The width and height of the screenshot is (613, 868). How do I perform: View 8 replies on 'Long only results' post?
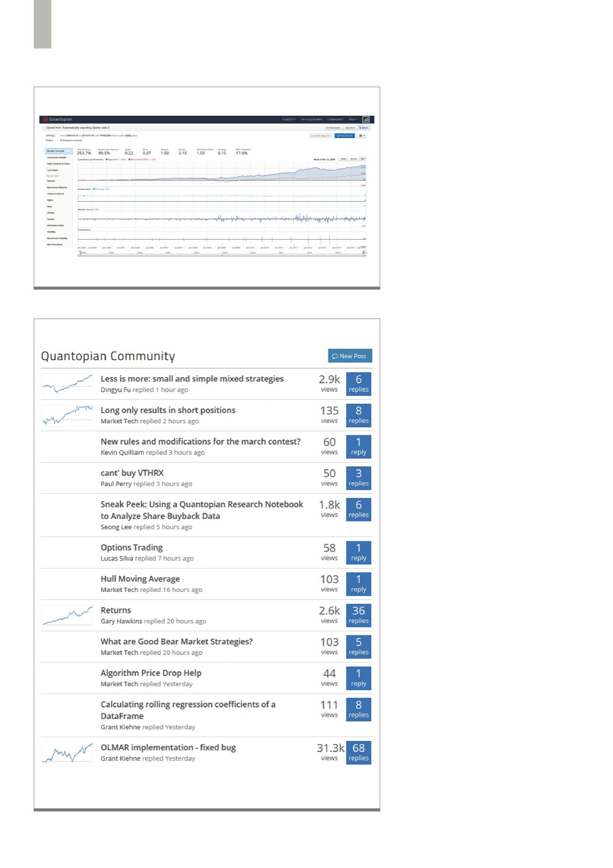pyautogui.click(x=359, y=415)
